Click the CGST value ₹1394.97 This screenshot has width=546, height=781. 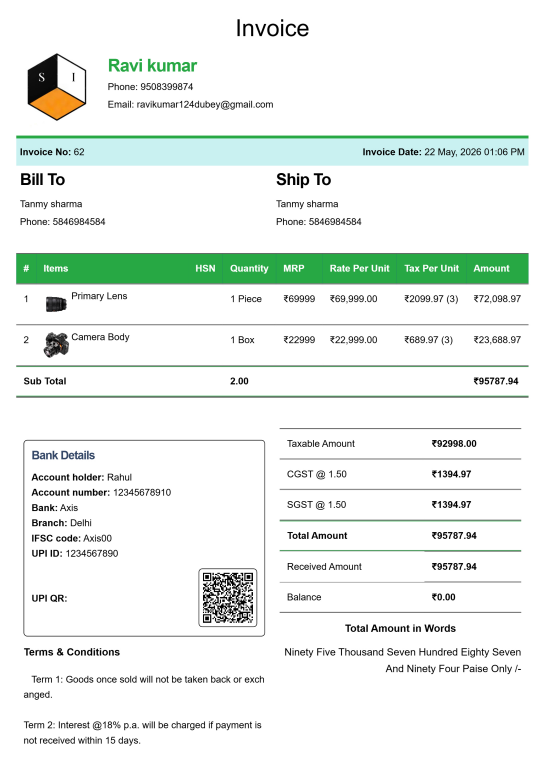[451, 474]
